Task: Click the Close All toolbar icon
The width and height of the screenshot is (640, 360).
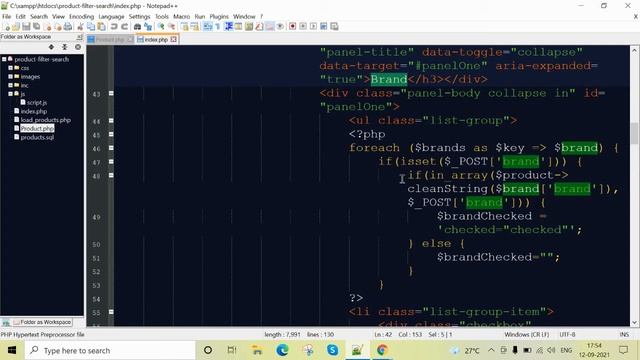Action: (x=58, y=27)
